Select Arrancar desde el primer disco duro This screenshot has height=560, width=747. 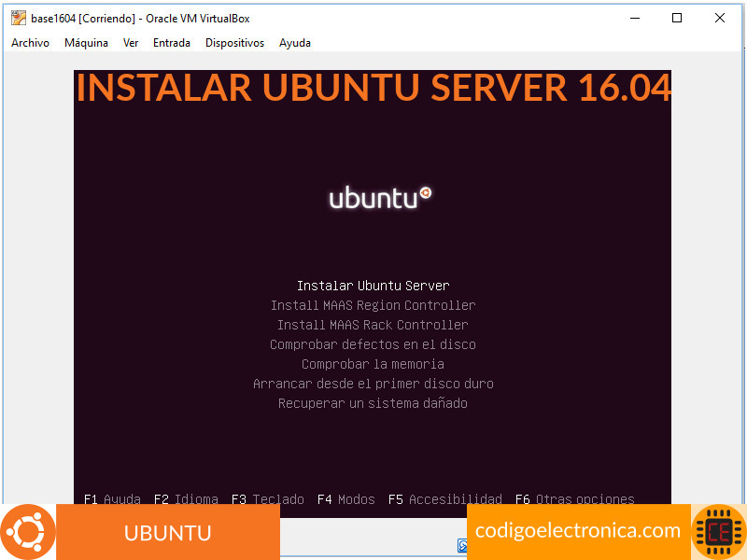coord(373,384)
